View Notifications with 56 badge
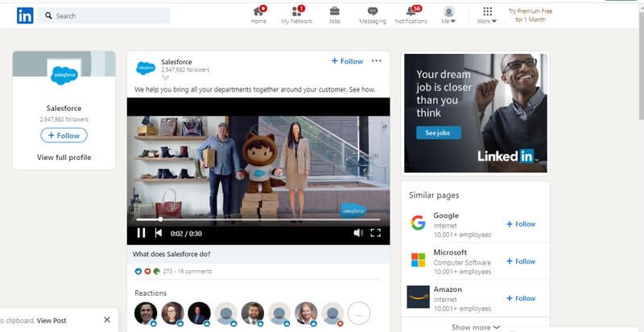The image size is (644, 332). coord(411,15)
